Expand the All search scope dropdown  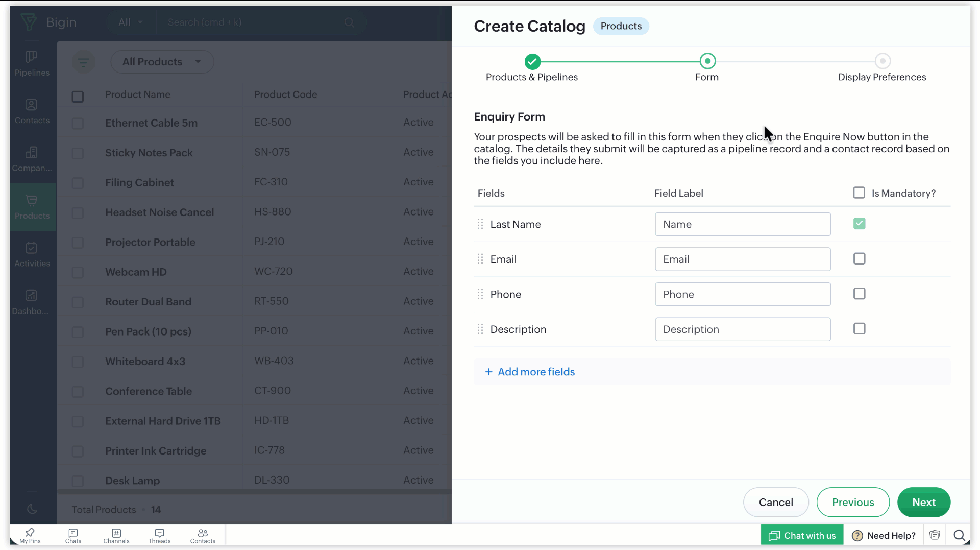(131, 22)
